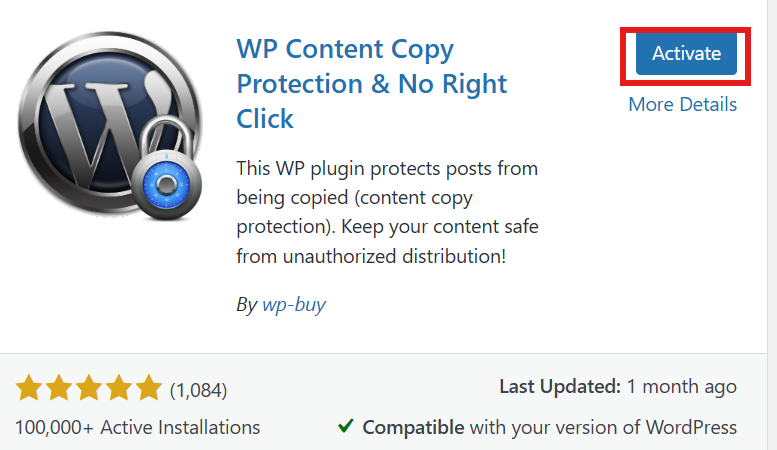The width and height of the screenshot is (777, 450).
Task: Click the '1 month ago' update time
Action: tap(682, 387)
